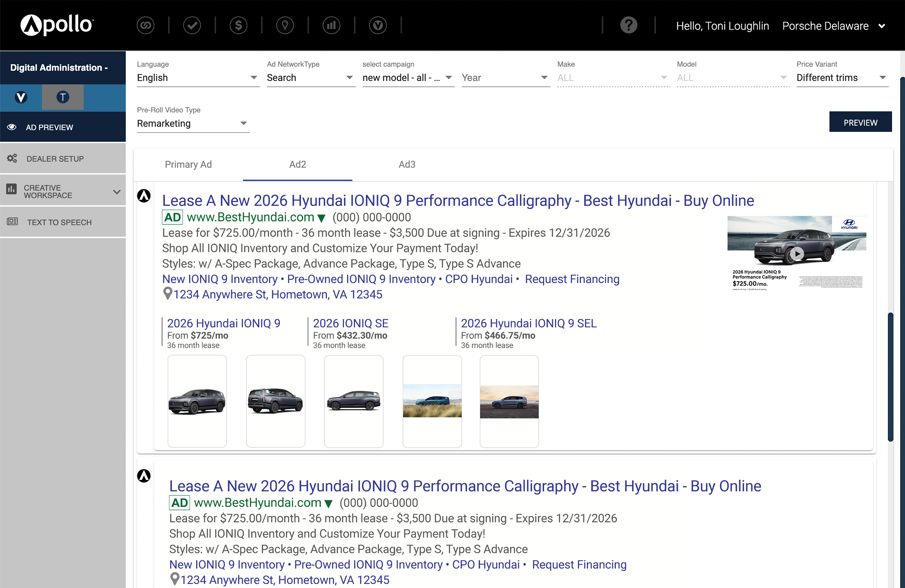The height and width of the screenshot is (588, 905).
Task: Open the Request Financing link in first ad
Action: point(572,279)
